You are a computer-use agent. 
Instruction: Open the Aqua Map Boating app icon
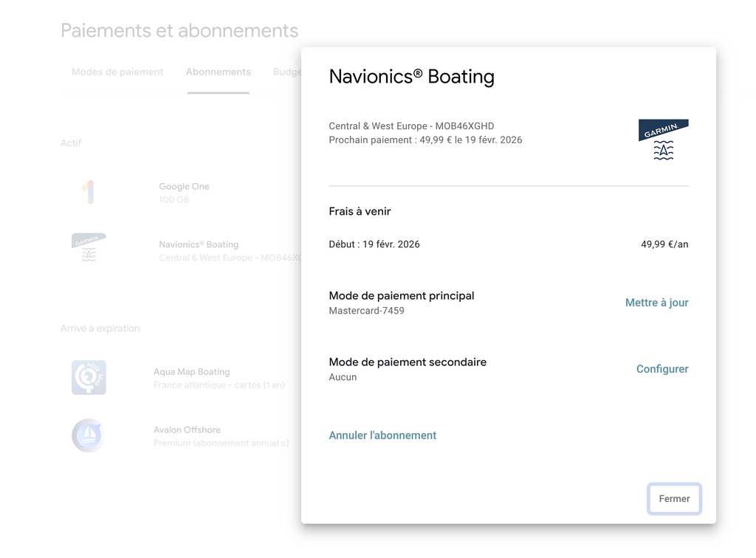[x=89, y=377]
